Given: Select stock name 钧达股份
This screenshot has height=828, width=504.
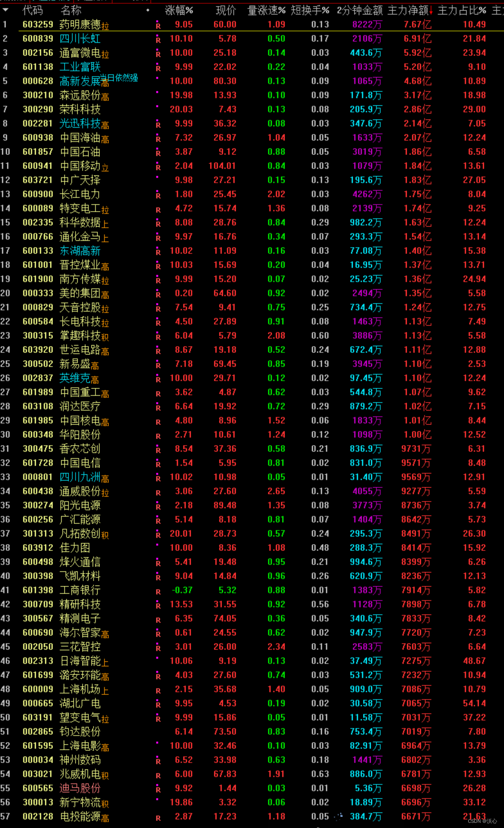Looking at the screenshot, I should click(80, 732).
